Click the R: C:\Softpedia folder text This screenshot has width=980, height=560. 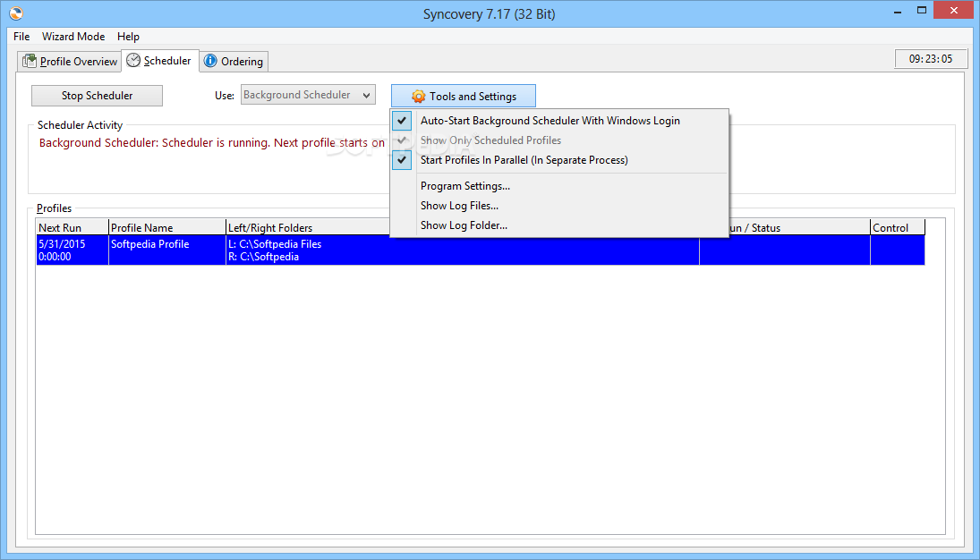(264, 257)
